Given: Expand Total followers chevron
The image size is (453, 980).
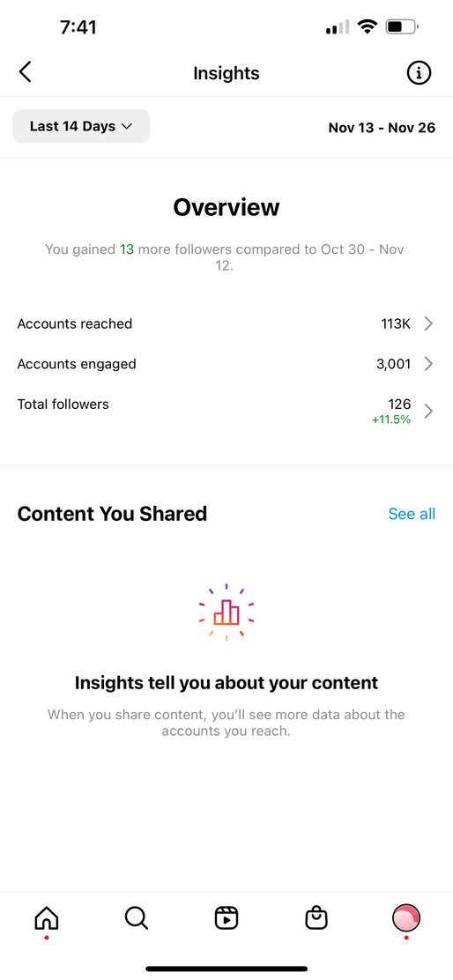Looking at the screenshot, I should [428, 411].
